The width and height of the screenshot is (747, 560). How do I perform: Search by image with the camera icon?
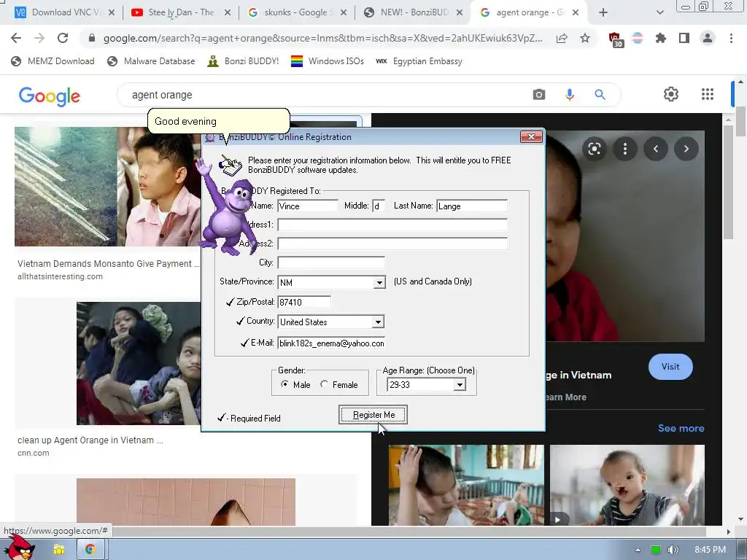(x=539, y=95)
